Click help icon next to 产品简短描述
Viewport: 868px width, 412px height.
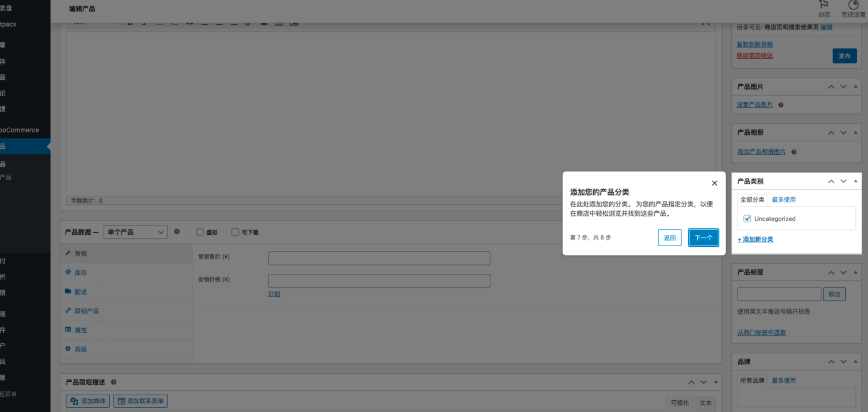113,382
